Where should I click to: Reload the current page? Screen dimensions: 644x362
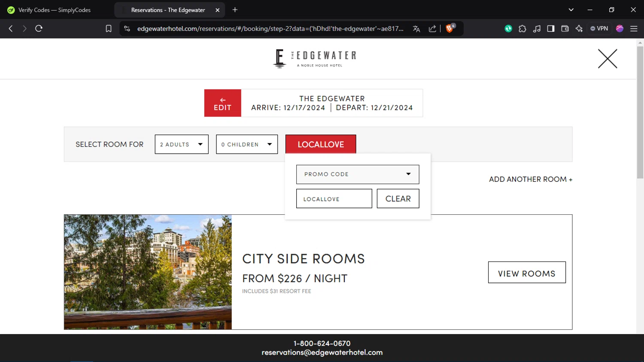(39, 29)
